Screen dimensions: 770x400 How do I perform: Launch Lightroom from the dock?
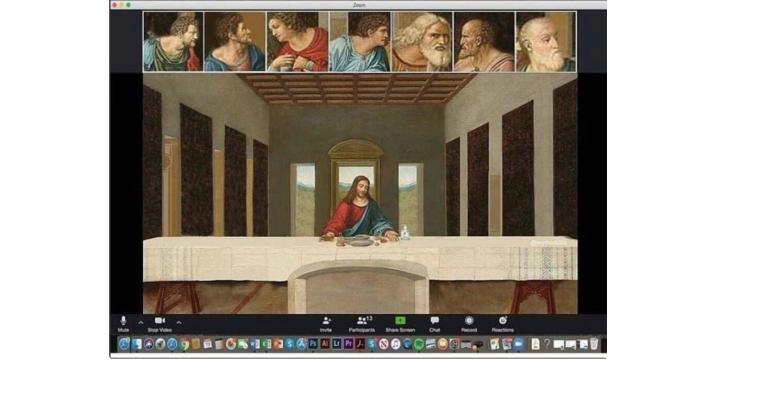click(x=336, y=345)
